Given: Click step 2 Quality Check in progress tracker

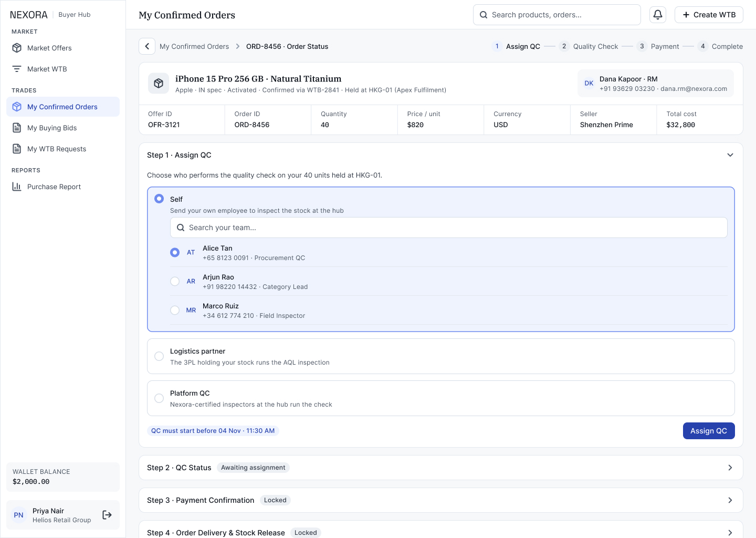Looking at the screenshot, I should pyautogui.click(x=589, y=46).
